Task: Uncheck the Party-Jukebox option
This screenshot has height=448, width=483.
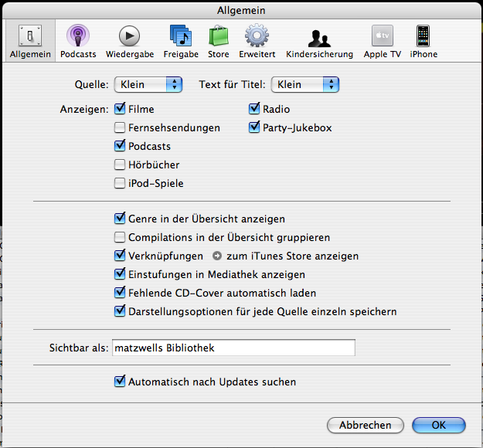Action: [x=254, y=127]
